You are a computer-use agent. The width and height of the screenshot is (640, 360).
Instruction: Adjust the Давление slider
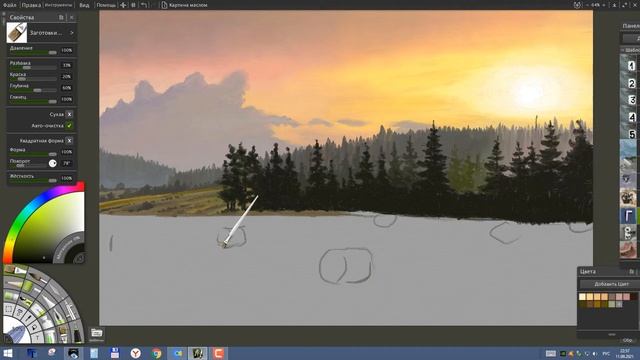click(x=33, y=52)
